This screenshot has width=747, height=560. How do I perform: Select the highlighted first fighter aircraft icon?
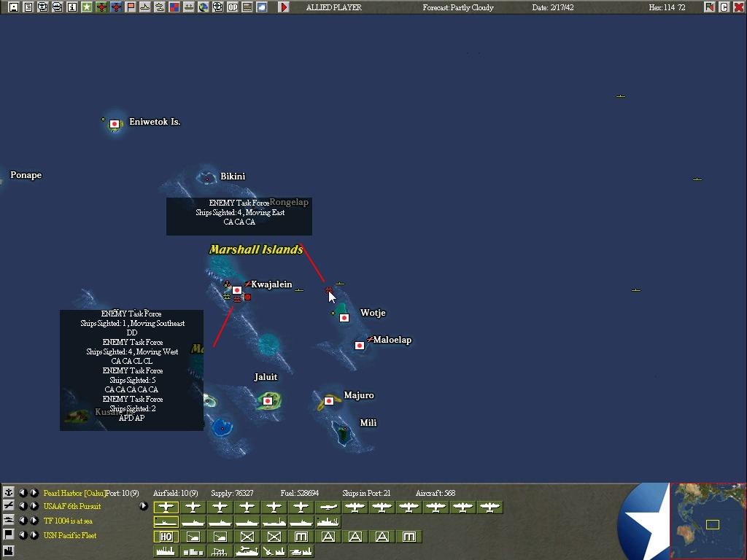(x=166, y=507)
